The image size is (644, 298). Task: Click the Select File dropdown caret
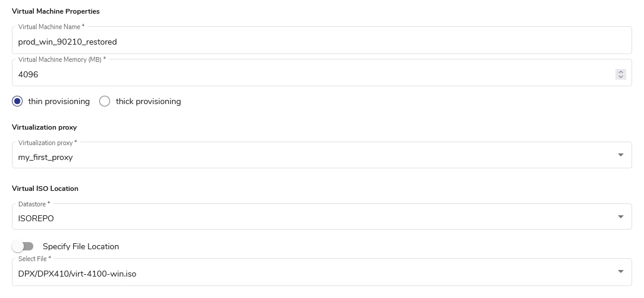coord(620,272)
